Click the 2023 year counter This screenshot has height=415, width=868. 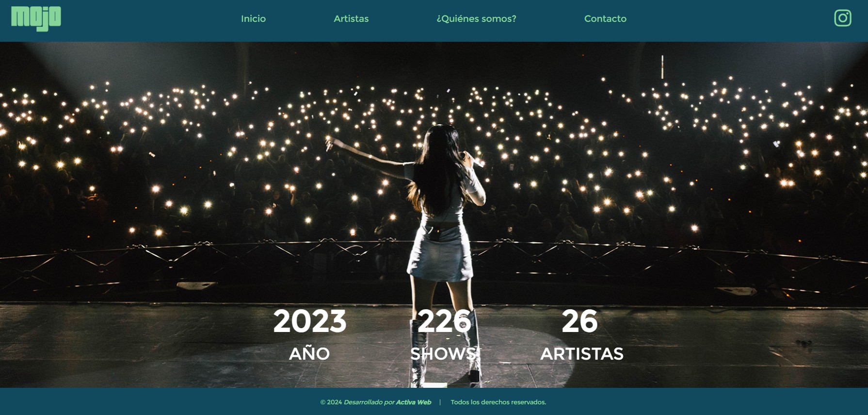(x=309, y=321)
